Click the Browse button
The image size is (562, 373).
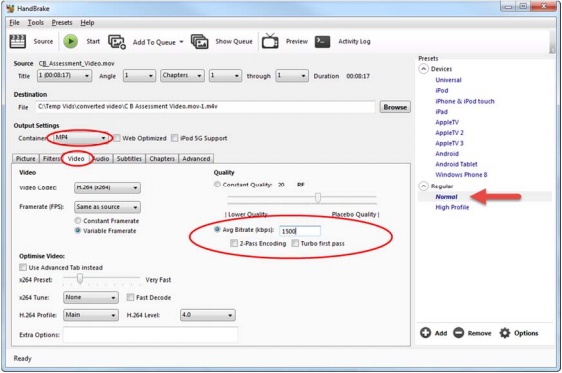pos(395,107)
